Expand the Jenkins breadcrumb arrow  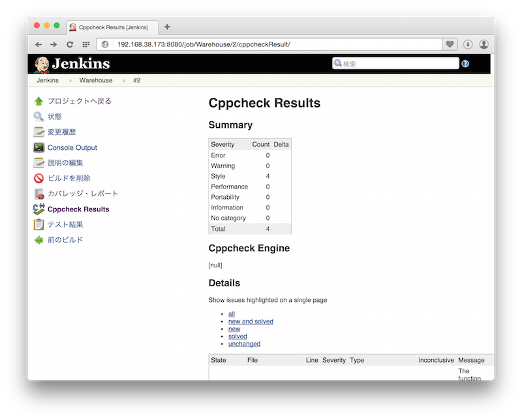[70, 81]
